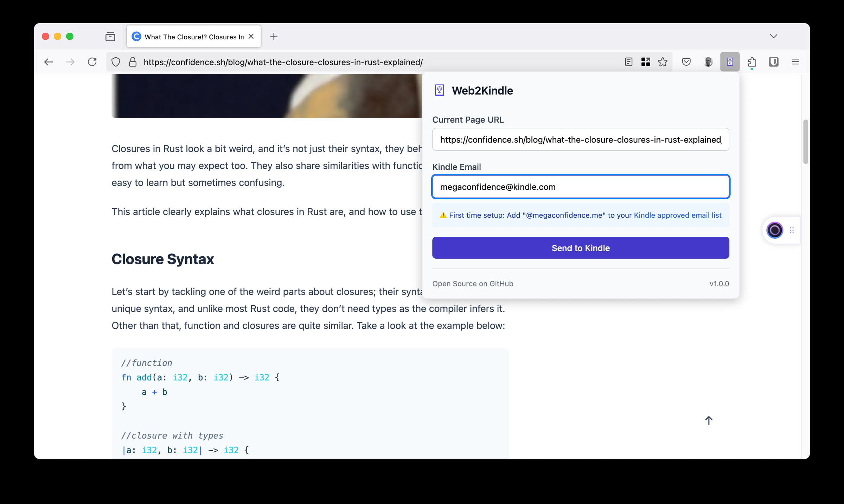
Task: Click the Web2Kindle popup title
Action: [x=482, y=91]
